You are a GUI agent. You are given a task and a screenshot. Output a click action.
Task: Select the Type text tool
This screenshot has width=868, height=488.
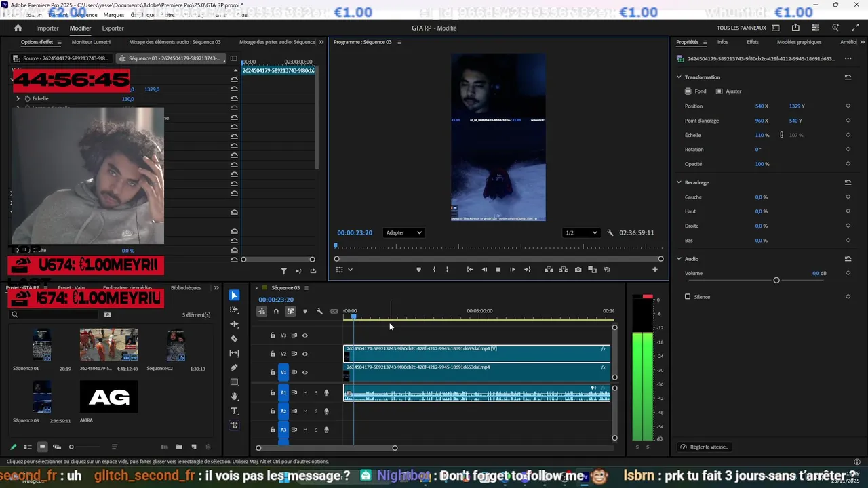(x=234, y=411)
